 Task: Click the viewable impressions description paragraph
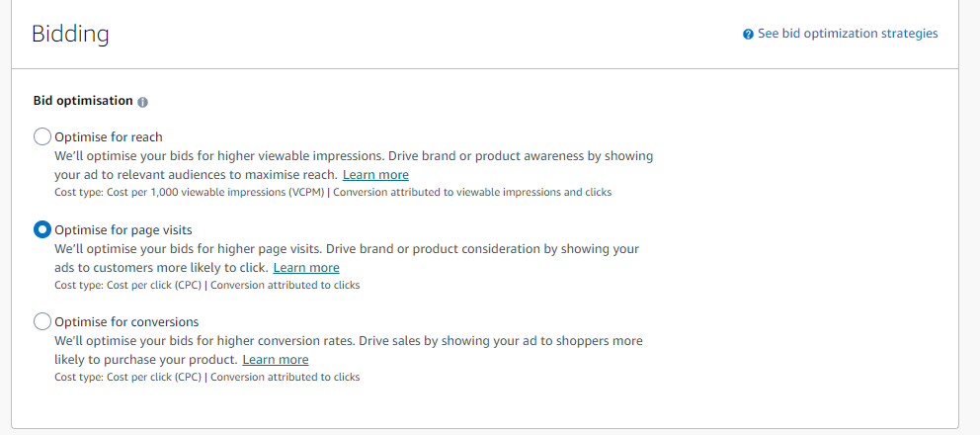coord(354,165)
